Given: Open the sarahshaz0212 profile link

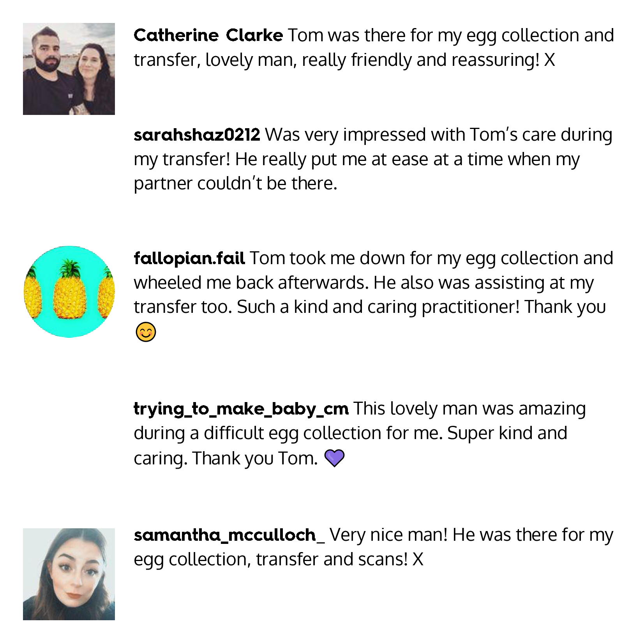Looking at the screenshot, I should [197, 135].
